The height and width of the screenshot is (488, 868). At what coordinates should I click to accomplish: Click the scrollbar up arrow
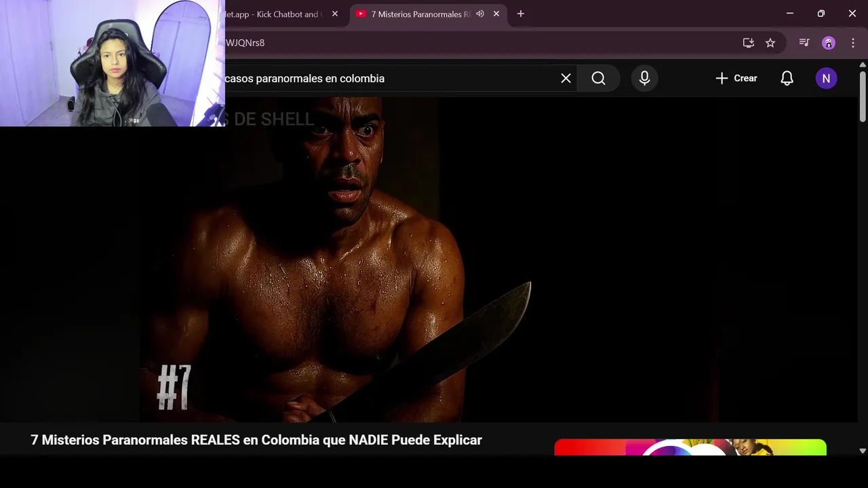pos(863,64)
